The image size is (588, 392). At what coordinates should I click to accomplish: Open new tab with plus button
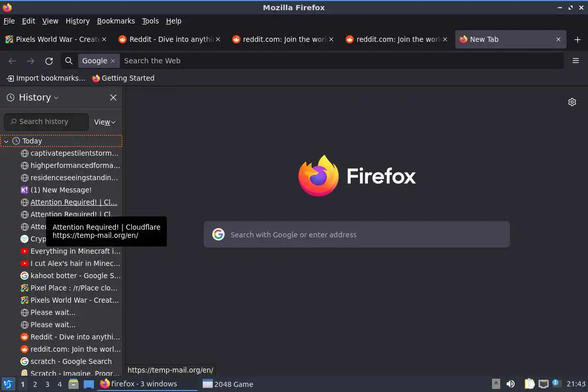pyautogui.click(x=577, y=39)
